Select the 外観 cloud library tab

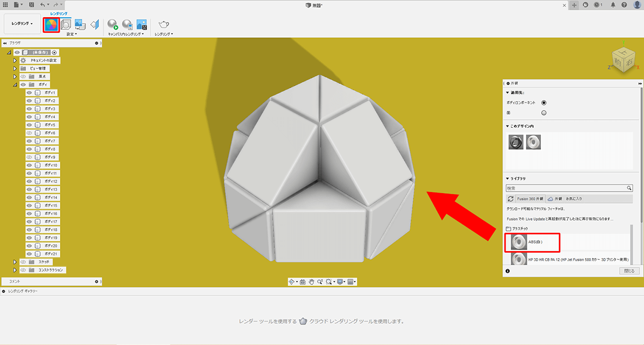555,199
